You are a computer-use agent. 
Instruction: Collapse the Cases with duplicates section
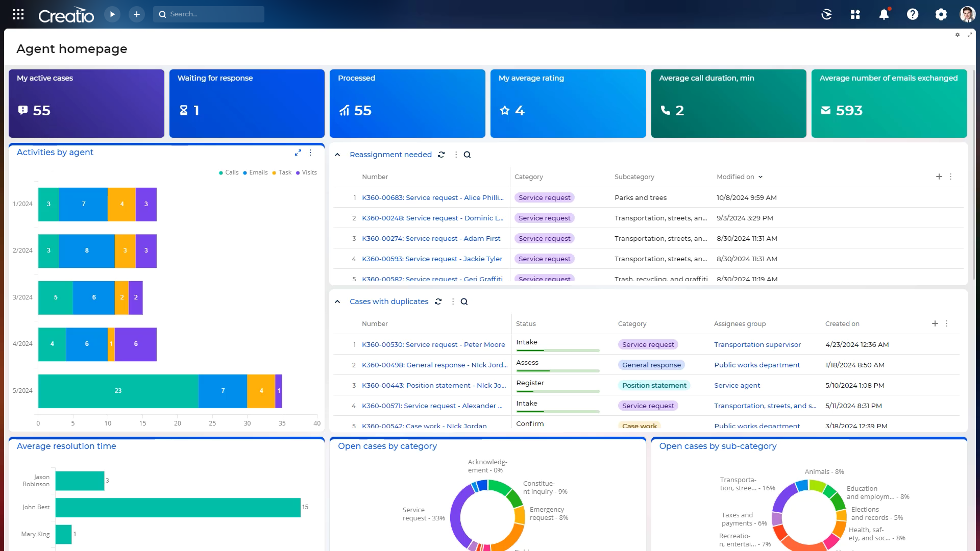coord(337,302)
